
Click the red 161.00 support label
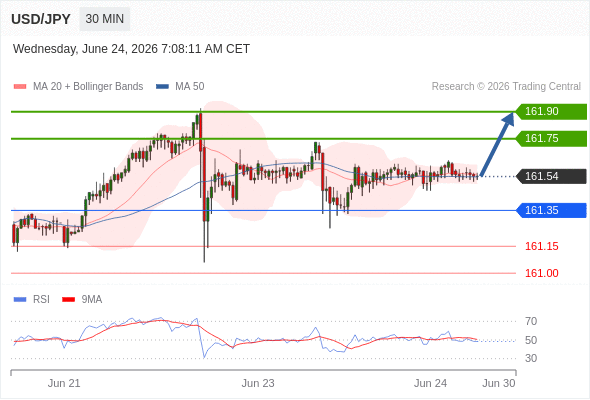tap(541, 273)
